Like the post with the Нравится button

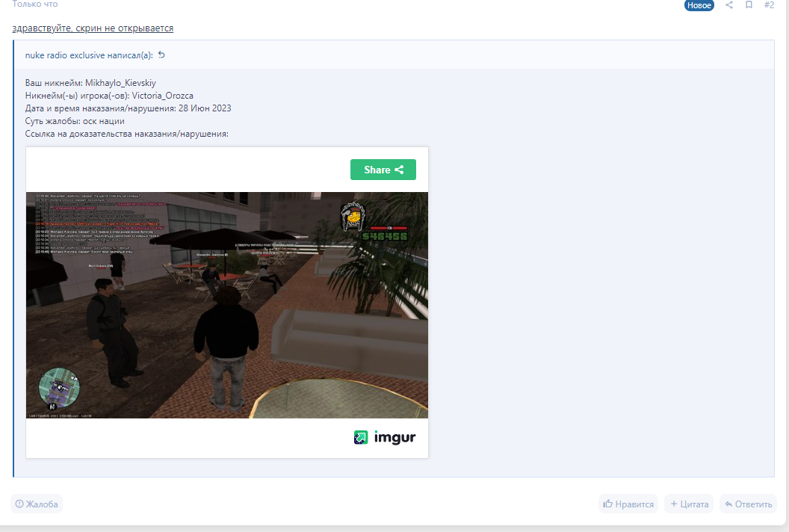[x=628, y=504]
